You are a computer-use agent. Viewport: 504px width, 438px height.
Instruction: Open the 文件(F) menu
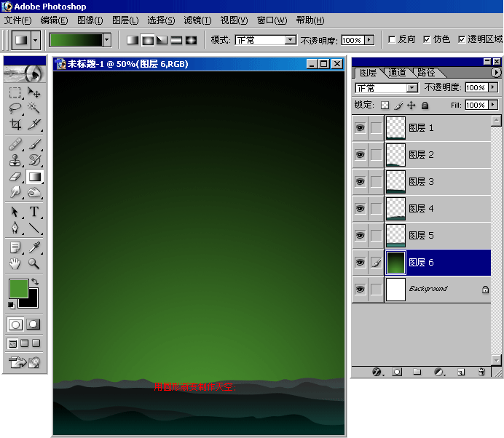pos(17,20)
